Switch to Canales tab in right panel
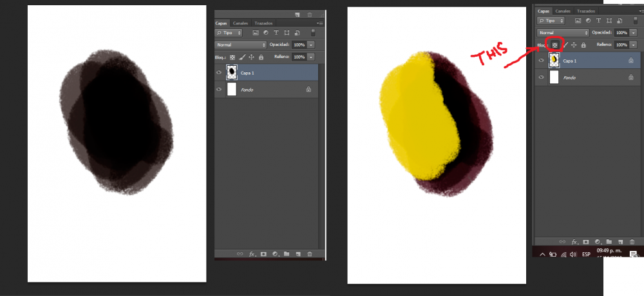Screen dimensions: 644x296 563,12
